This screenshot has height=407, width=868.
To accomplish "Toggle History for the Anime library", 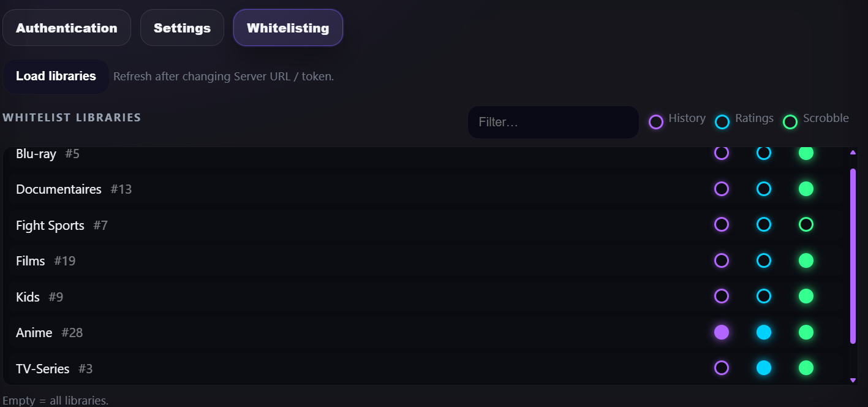I will (722, 332).
